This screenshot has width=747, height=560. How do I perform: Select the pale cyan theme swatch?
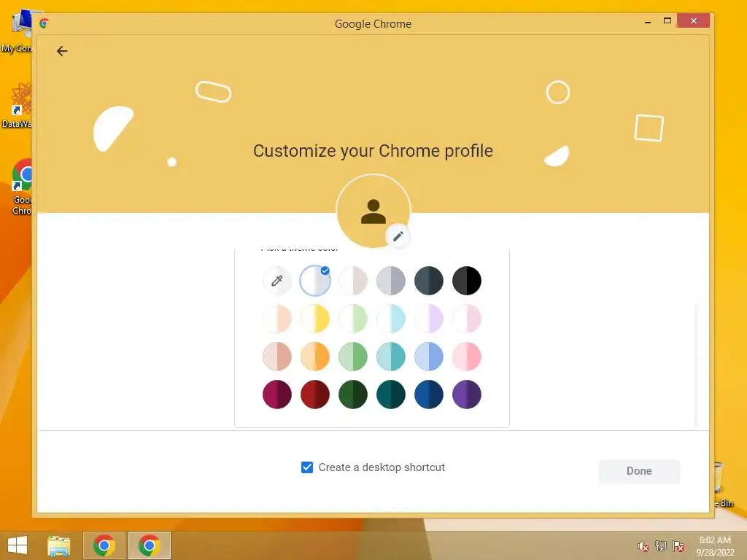[x=391, y=319]
